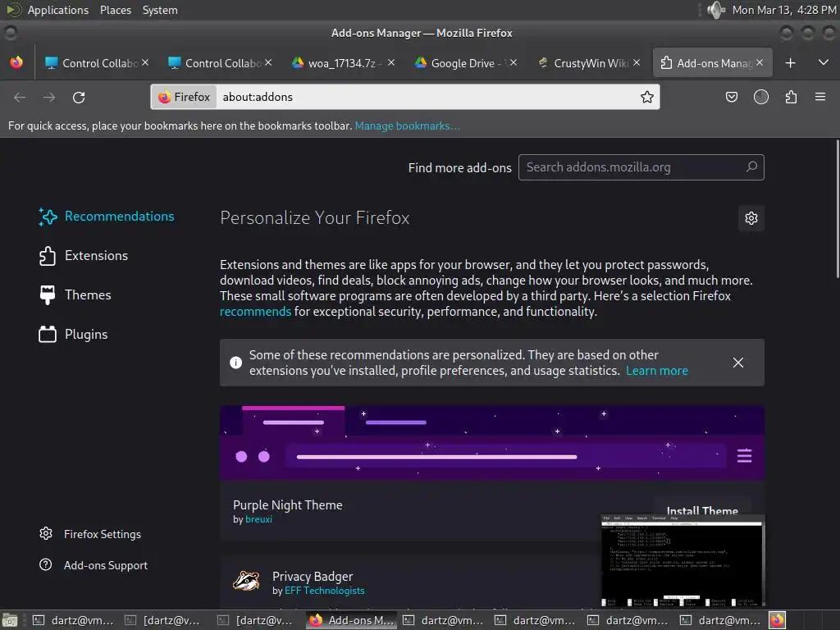Select the Themes category
The width and height of the screenshot is (840, 630).
pos(75,295)
